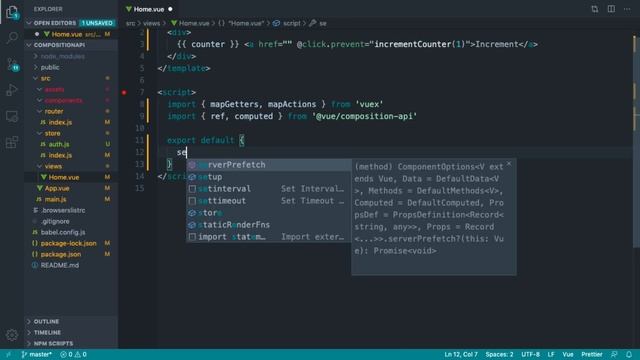The height and width of the screenshot is (360, 640).
Task: Choose store suggestion
Action: [269, 213]
